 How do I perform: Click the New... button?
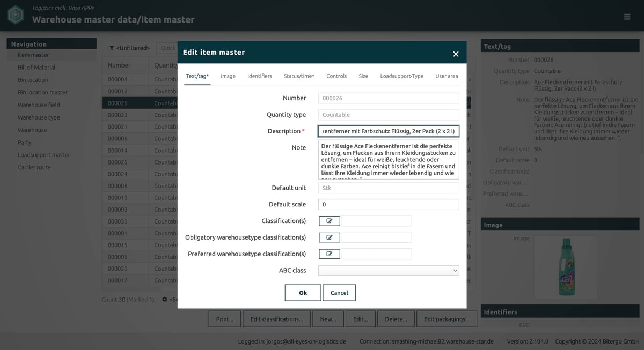(328, 319)
